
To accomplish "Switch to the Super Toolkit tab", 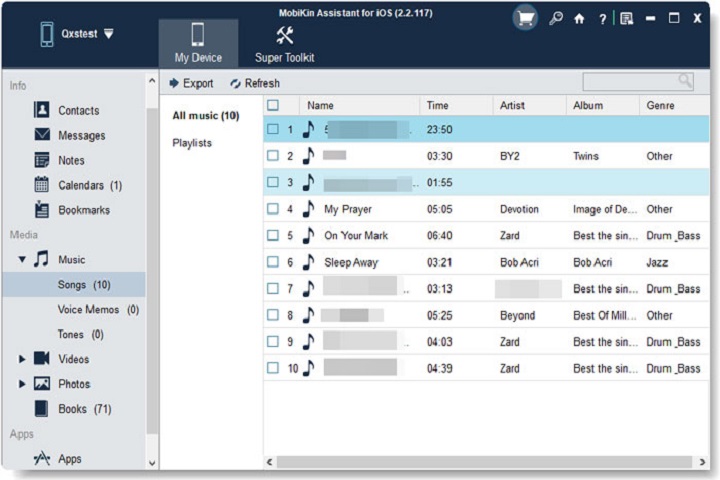I will [284, 44].
